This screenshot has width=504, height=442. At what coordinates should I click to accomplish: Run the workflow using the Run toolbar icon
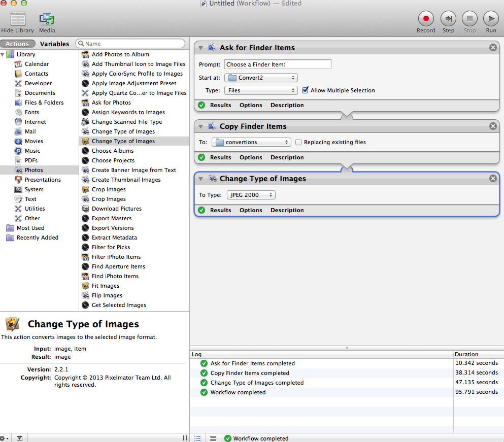[x=490, y=19]
